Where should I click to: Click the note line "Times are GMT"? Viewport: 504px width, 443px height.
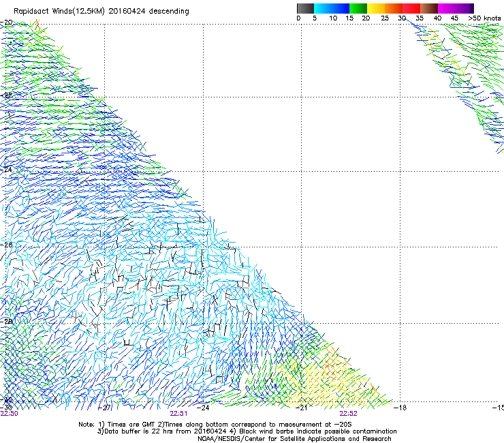[x=133, y=425]
